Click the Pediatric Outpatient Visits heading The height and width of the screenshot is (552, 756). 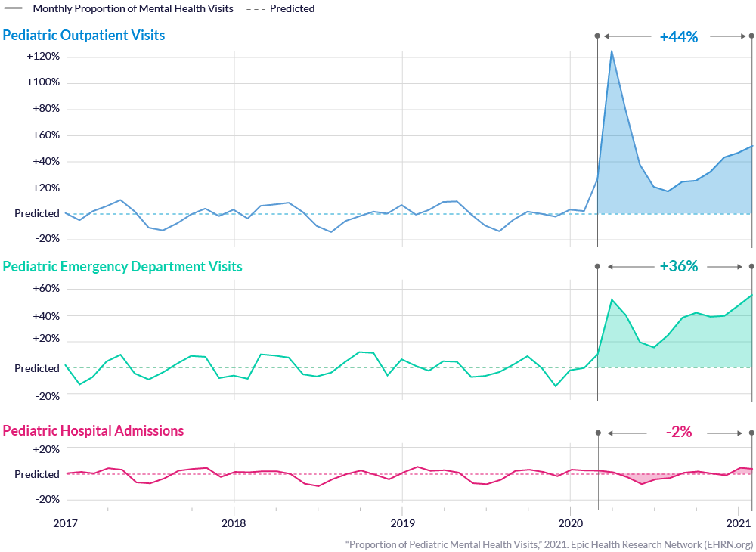(84, 36)
